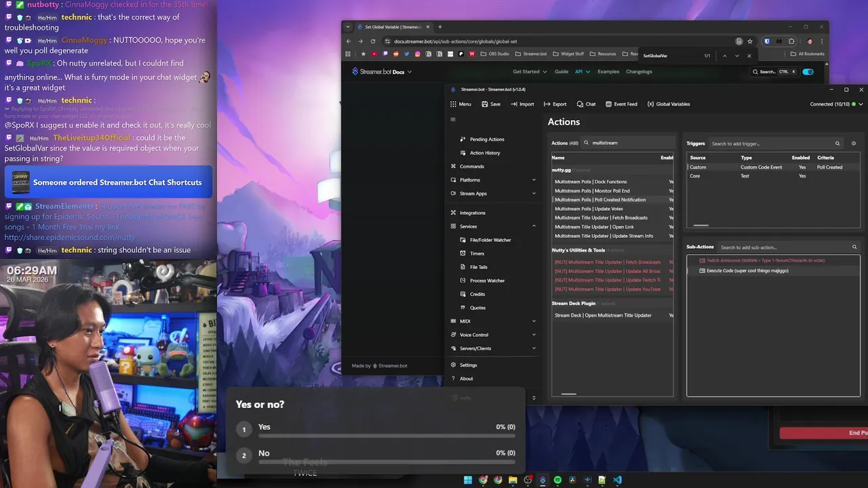Open Spotify from the taskbar
This screenshot has width=868, height=488.
coord(557,480)
